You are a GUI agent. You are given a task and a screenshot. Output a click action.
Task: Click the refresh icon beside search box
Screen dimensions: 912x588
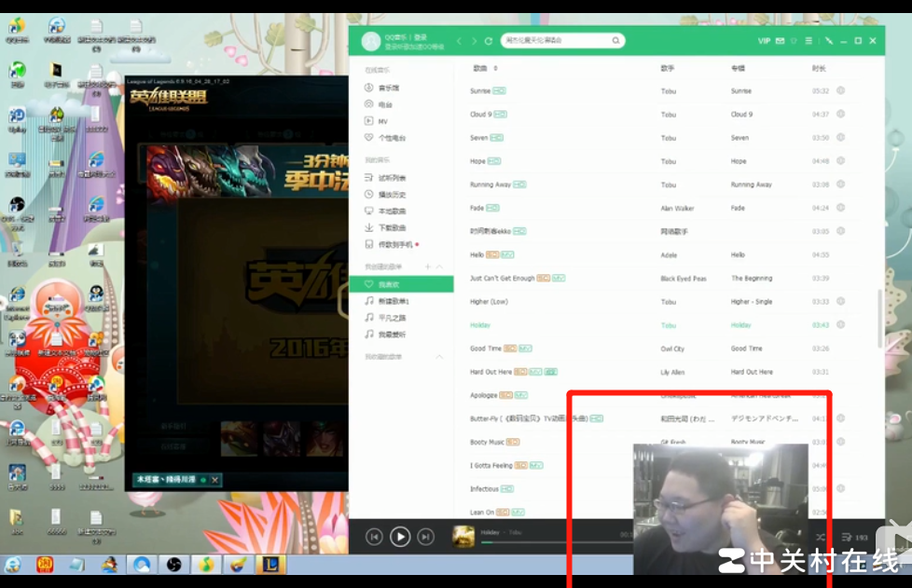tap(489, 41)
